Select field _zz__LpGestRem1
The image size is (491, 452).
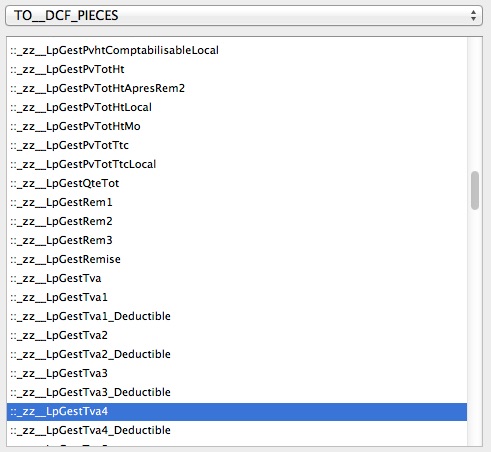coord(237,202)
